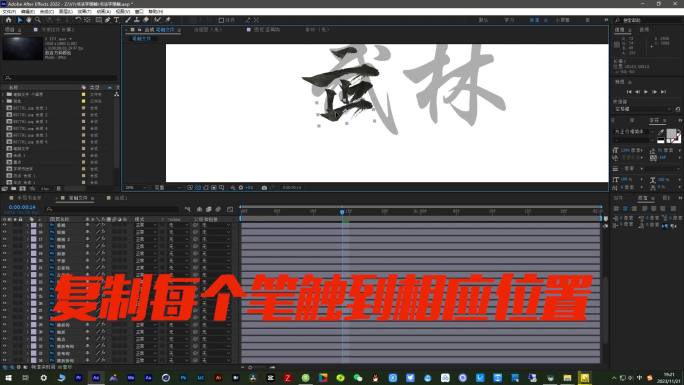Screen dimensions: 684x385
Task: Expand the first timeline layer's properties
Action: point(27,225)
